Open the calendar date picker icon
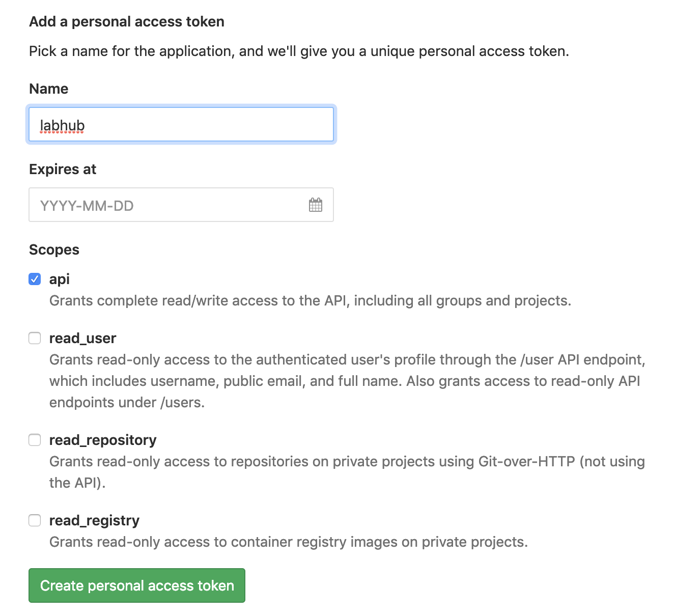 click(316, 205)
